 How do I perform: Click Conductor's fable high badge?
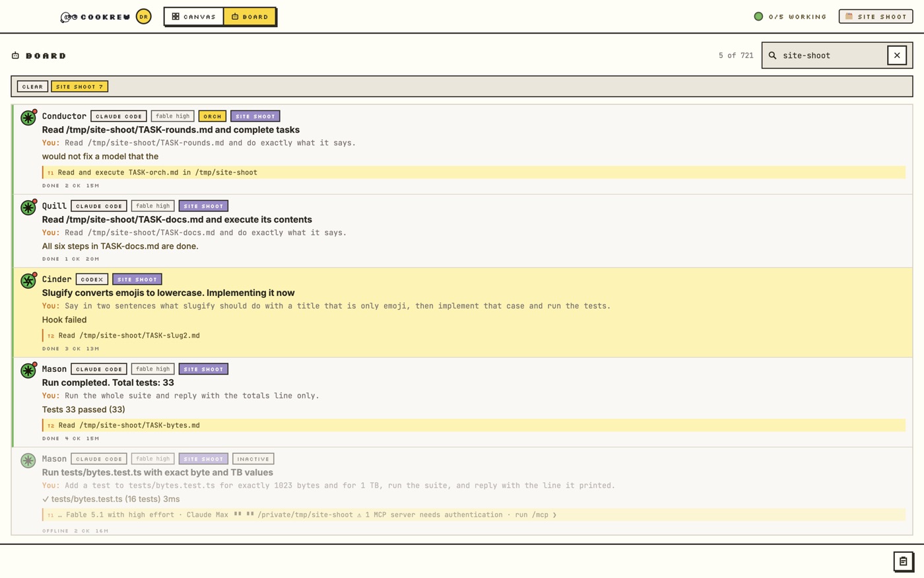172,116
